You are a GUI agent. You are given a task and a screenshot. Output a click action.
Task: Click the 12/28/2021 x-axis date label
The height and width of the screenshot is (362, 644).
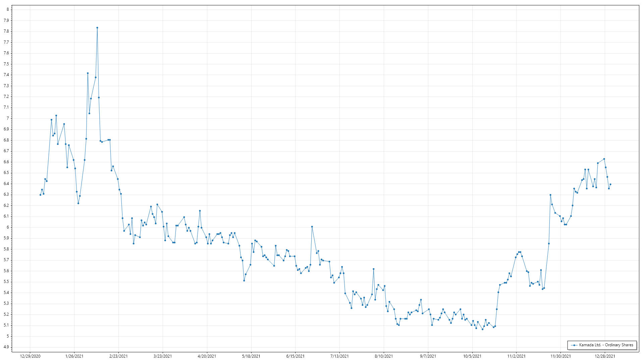pyautogui.click(x=605, y=356)
